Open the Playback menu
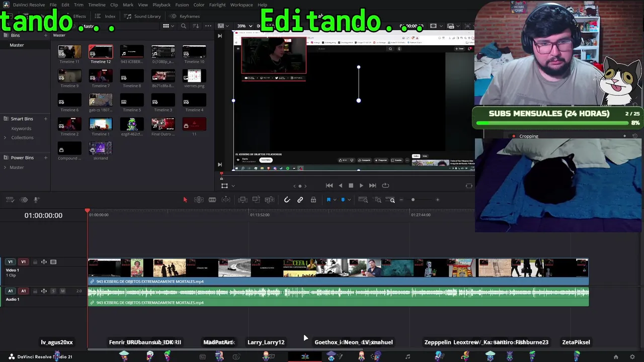 tap(162, 5)
